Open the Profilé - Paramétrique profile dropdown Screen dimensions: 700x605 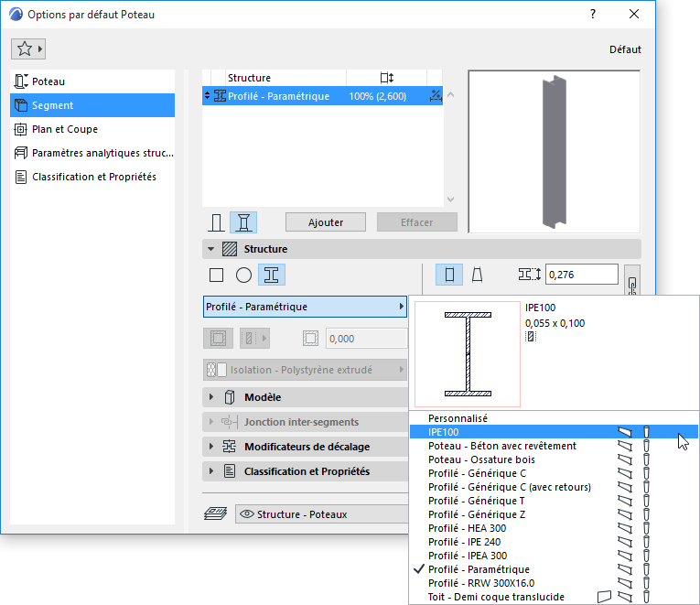point(305,307)
